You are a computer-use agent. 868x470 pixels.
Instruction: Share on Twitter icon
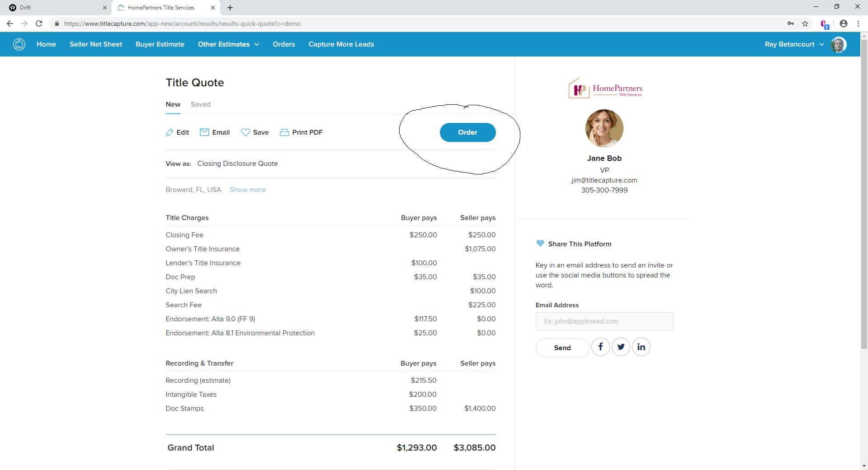click(621, 347)
